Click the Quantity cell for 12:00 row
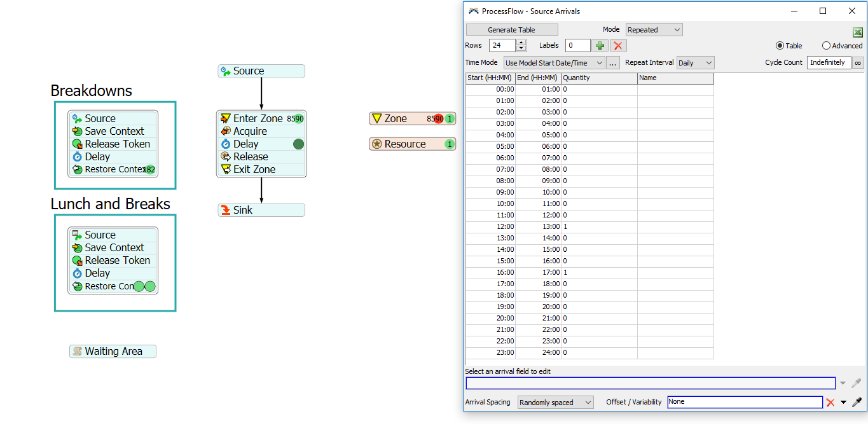The image size is (868, 428). click(598, 226)
